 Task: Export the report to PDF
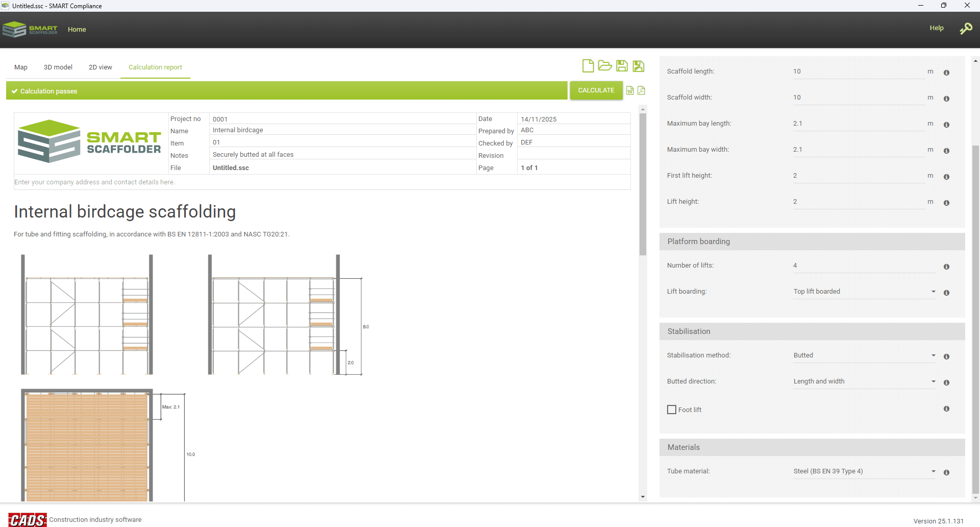(642, 90)
